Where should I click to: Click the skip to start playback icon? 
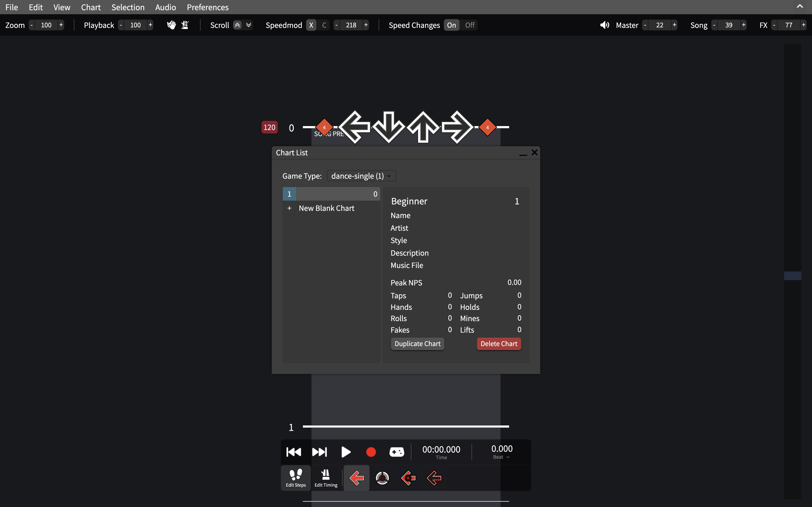(x=293, y=452)
